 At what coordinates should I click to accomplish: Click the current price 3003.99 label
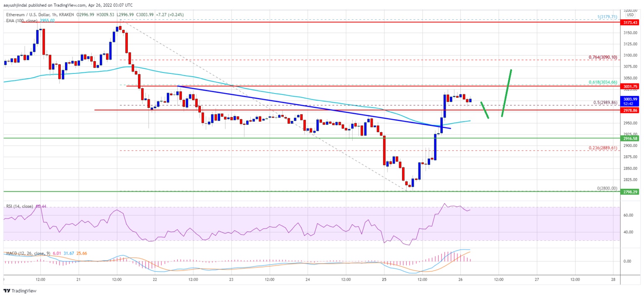point(630,99)
